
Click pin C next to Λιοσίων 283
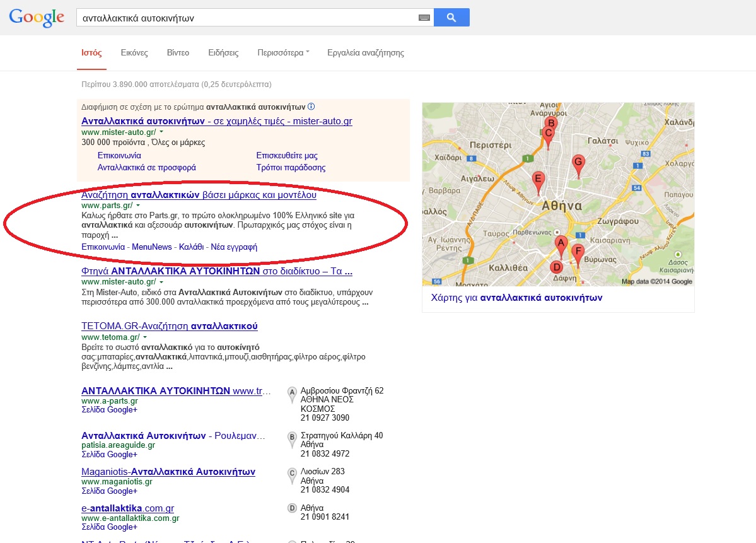pyautogui.click(x=292, y=475)
